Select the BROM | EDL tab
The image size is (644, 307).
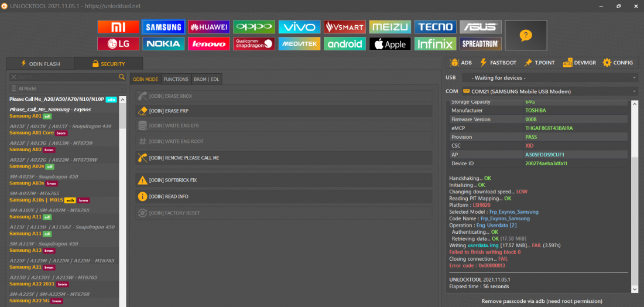point(207,79)
